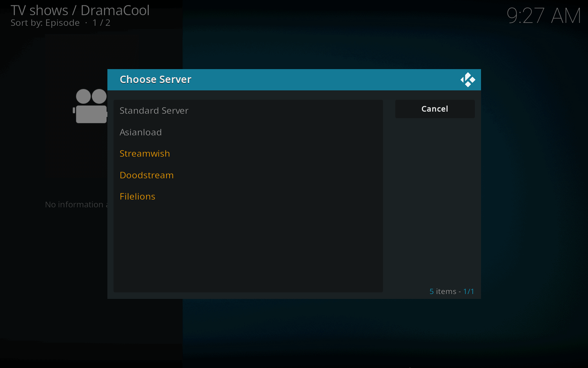Click the '5 items - 1/1' counter
Image resolution: width=588 pixels, height=368 pixels.
452,292
